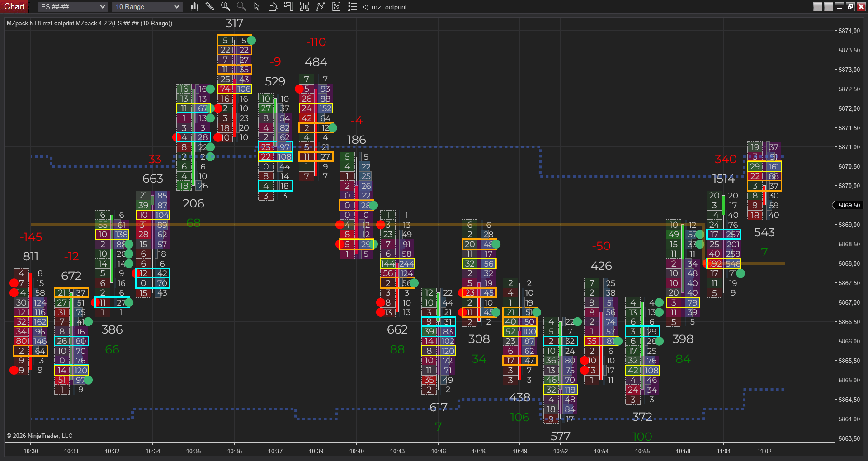
Task: Click the footprint cell row 17 257
Action: pyautogui.click(x=724, y=235)
